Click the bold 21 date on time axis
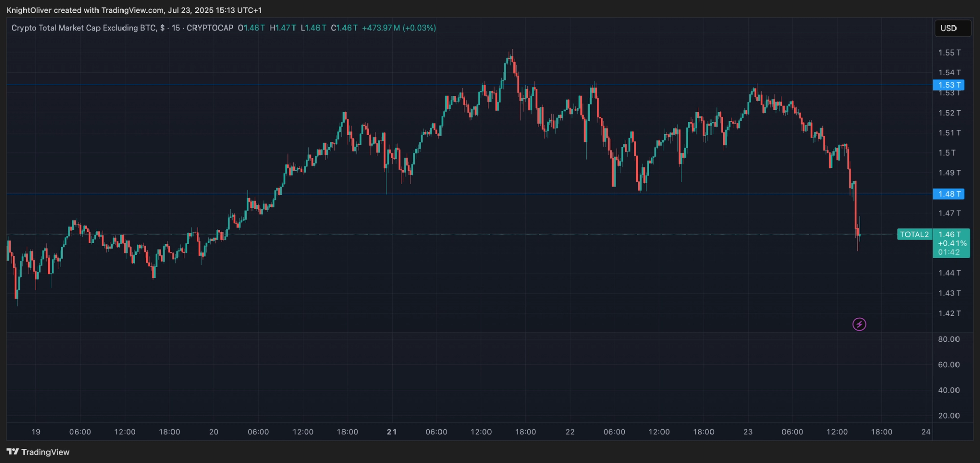The image size is (980, 463). pyautogui.click(x=391, y=432)
